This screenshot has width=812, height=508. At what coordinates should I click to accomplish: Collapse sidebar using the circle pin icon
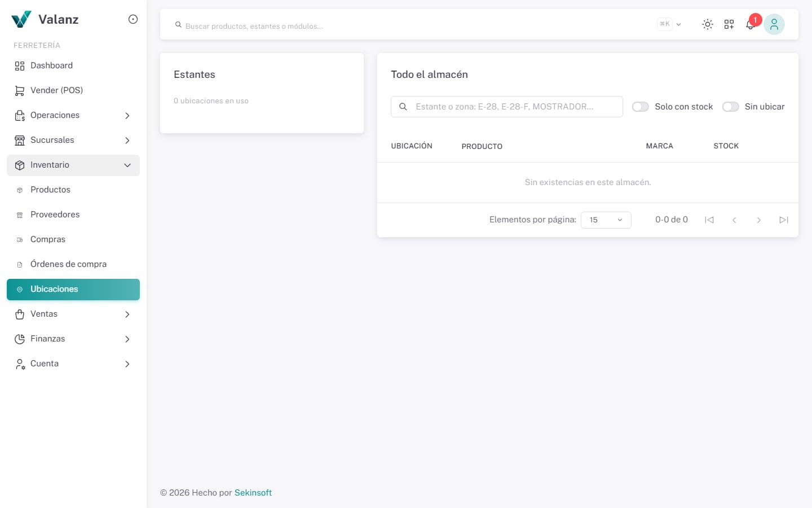133,19
